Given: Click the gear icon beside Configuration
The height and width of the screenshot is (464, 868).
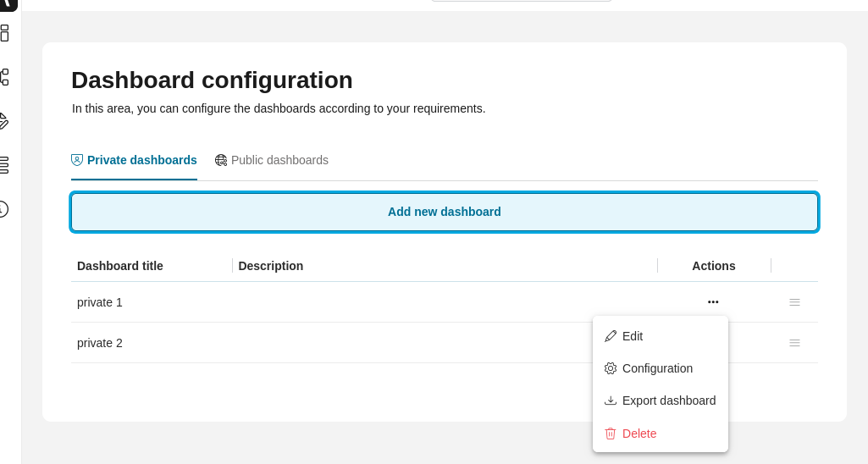Looking at the screenshot, I should [611, 368].
